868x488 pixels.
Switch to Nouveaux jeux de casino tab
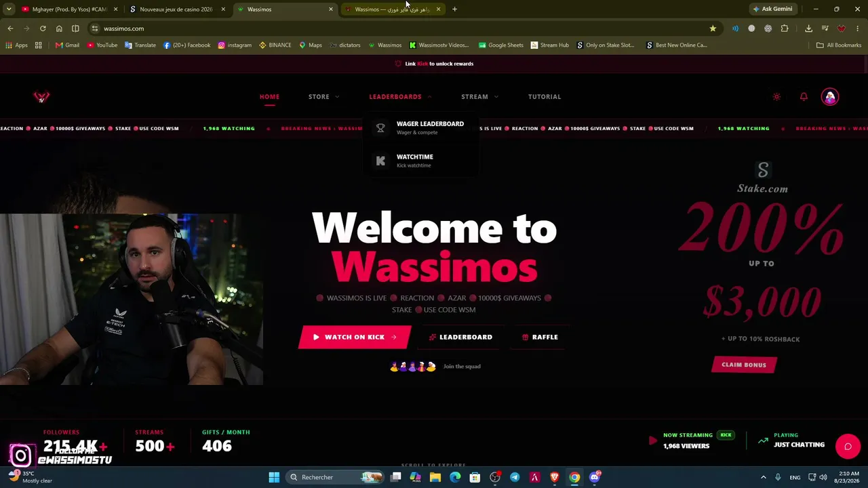(x=177, y=9)
